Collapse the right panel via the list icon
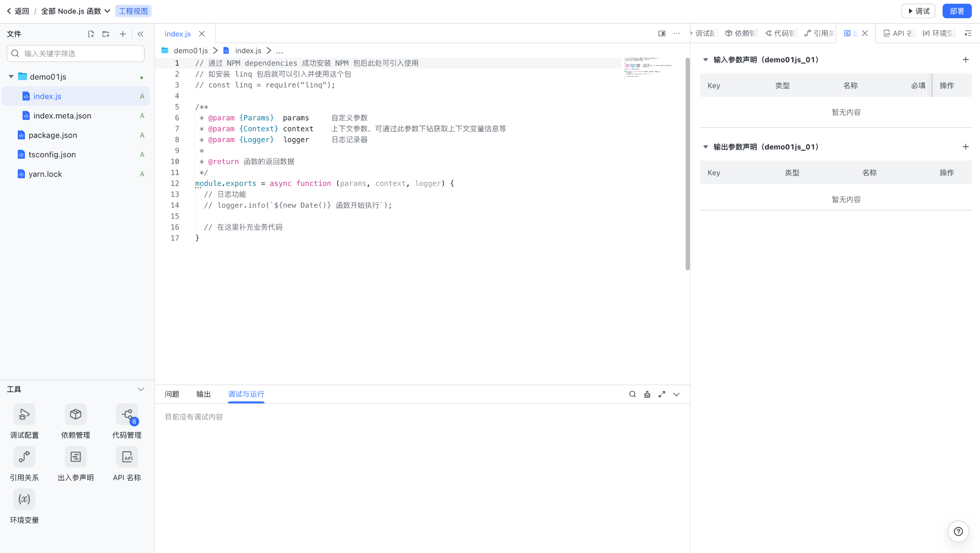The height and width of the screenshot is (553, 980). pos(968,34)
